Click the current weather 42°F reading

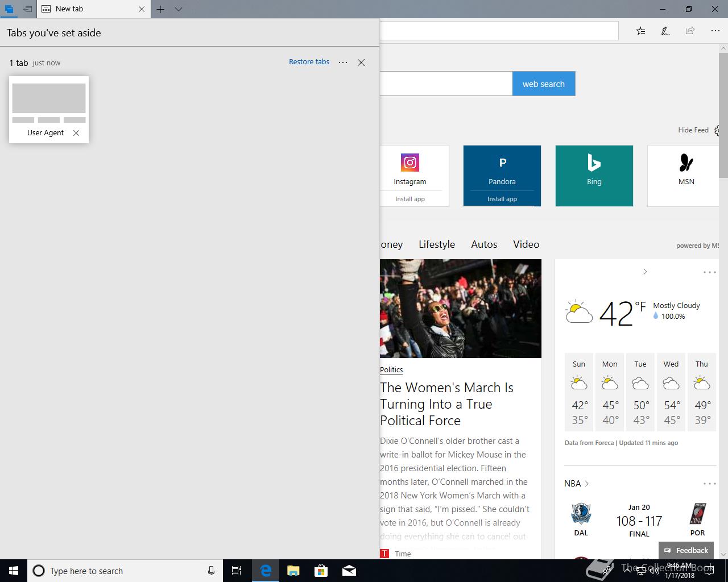[623, 313]
